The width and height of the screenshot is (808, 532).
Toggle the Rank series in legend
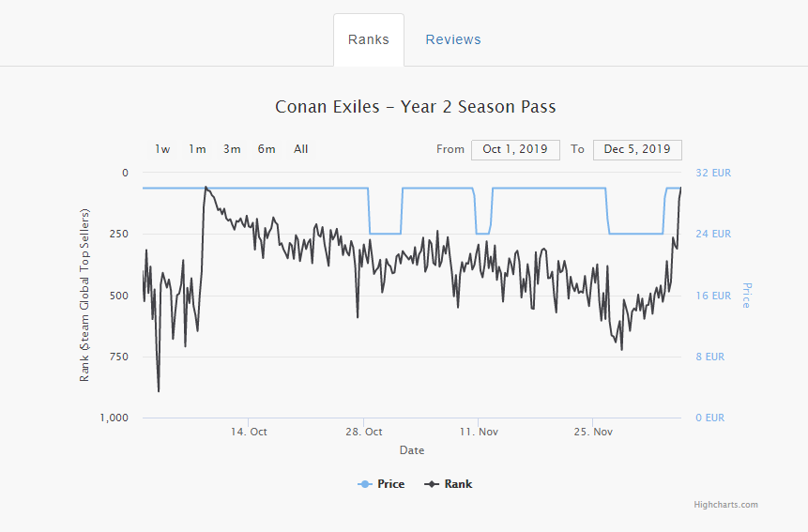tap(449, 484)
